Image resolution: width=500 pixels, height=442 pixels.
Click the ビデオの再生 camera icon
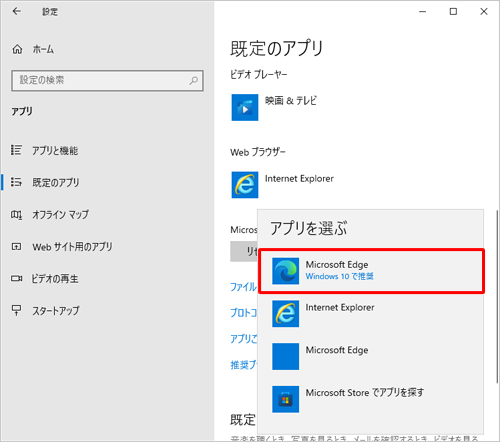(16, 278)
